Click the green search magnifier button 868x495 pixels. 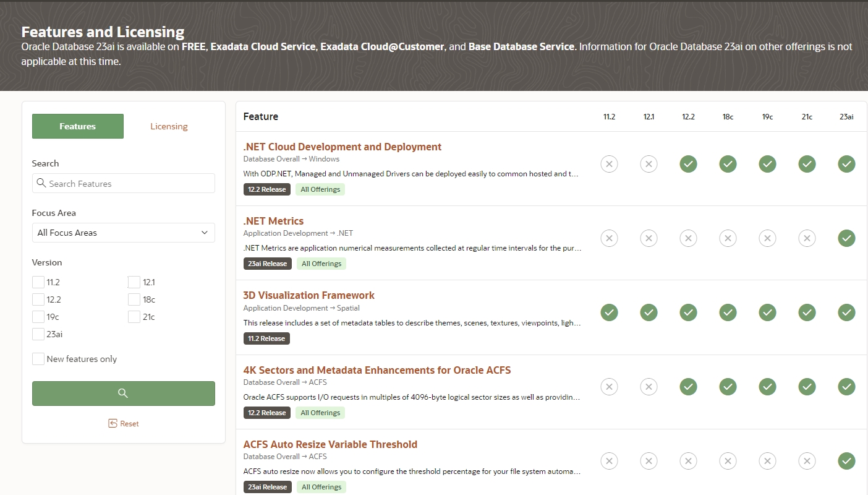(123, 394)
